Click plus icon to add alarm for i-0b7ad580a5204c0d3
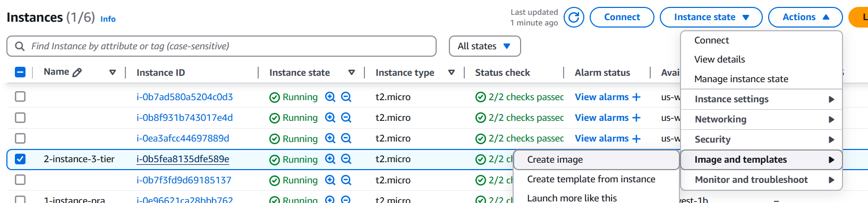The width and height of the screenshot is (868, 203). [x=636, y=97]
